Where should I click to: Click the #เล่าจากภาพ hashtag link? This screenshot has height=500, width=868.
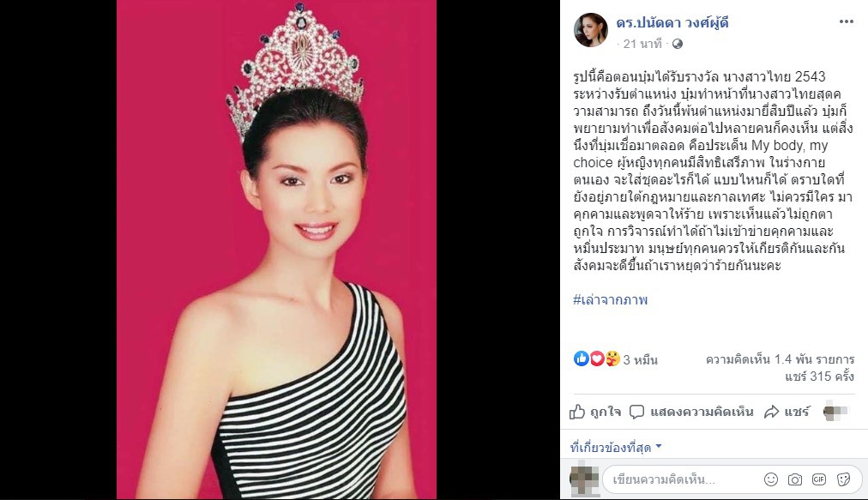pos(610,300)
